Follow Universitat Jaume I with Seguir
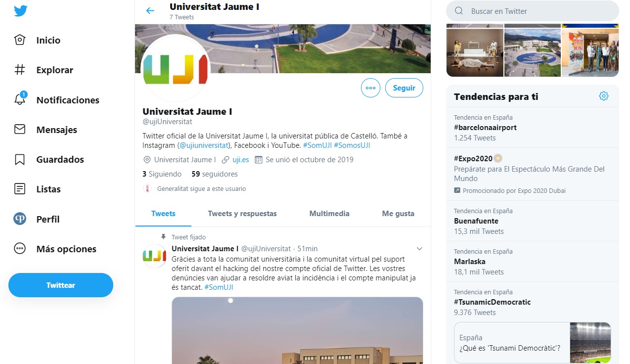Viewport: 630px width, 364px height. pyautogui.click(x=404, y=88)
